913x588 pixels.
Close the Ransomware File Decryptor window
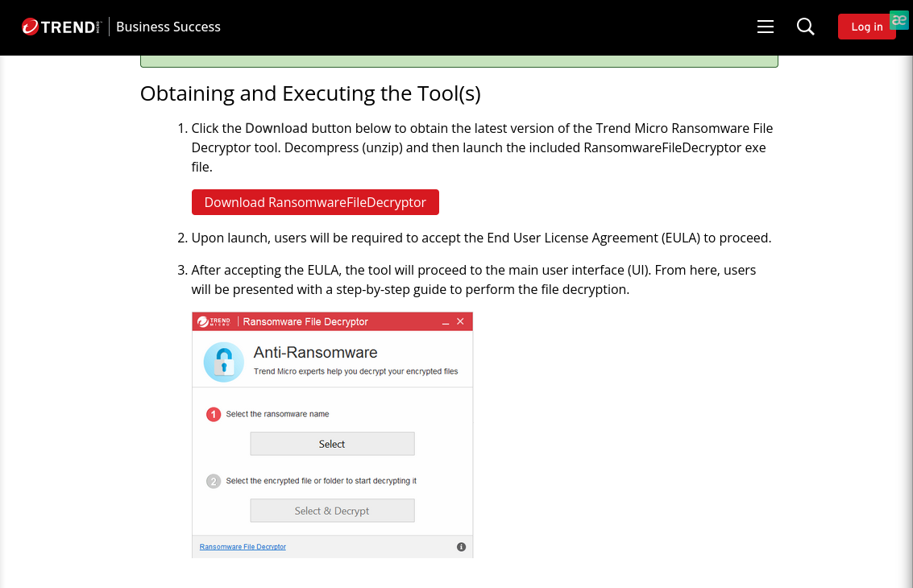click(460, 321)
